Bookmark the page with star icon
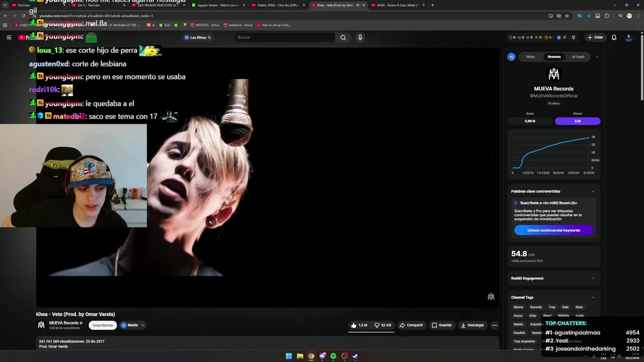This screenshot has width=644, height=362. [567, 16]
